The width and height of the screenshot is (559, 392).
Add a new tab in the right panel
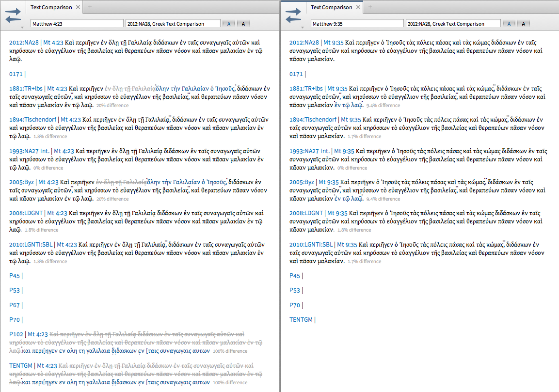click(x=370, y=7)
